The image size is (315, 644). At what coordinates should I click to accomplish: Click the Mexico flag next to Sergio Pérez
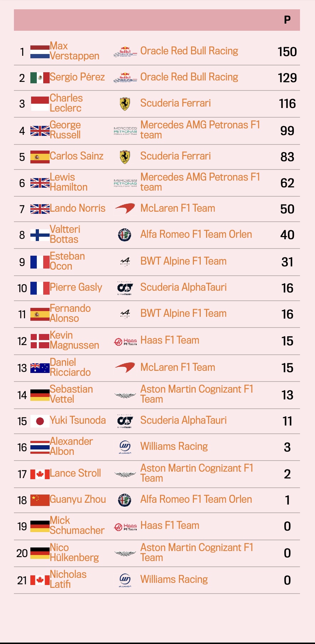tap(40, 78)
